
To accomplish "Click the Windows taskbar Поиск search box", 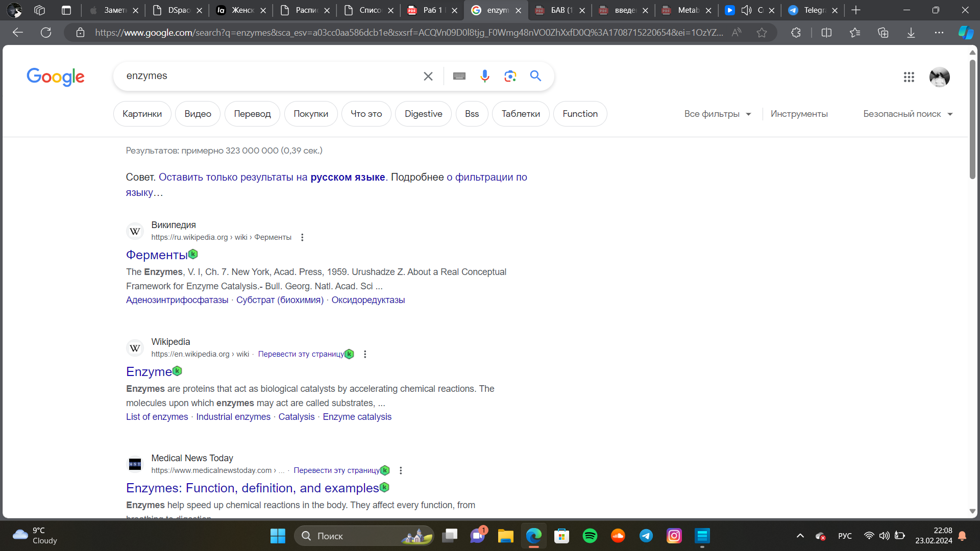I will pyautogui.click(x=364, y=536).
